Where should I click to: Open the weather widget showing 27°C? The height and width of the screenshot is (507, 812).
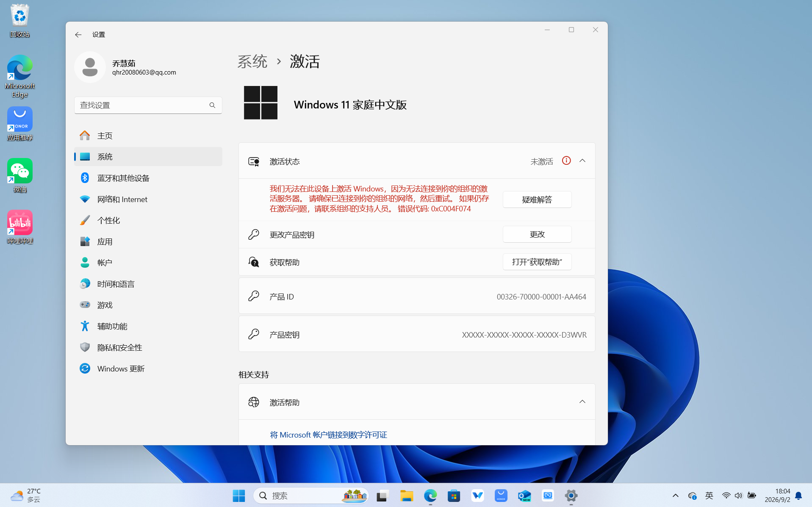tap(25, 496)
